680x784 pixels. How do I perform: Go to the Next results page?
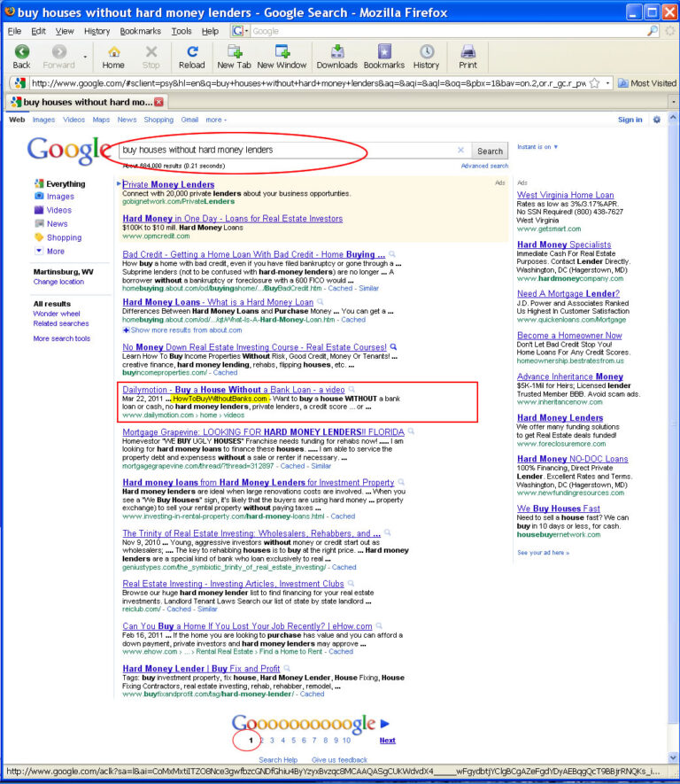tap(387, 740)
